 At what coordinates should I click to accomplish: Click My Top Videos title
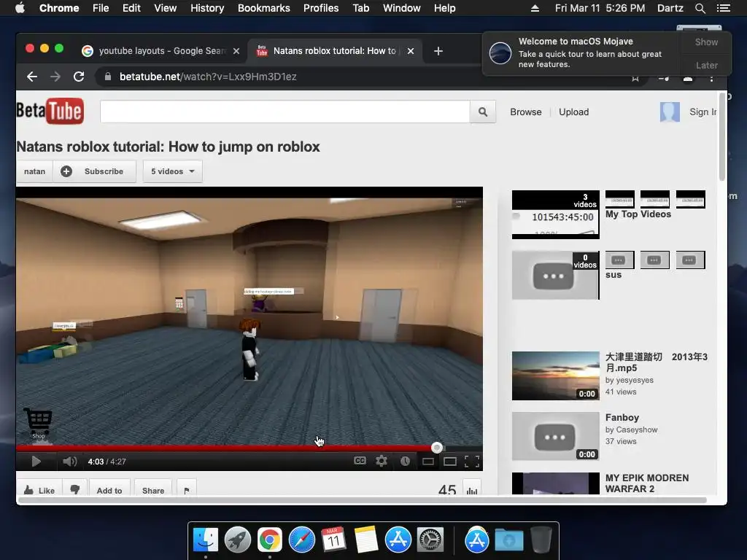click(638, 214)
